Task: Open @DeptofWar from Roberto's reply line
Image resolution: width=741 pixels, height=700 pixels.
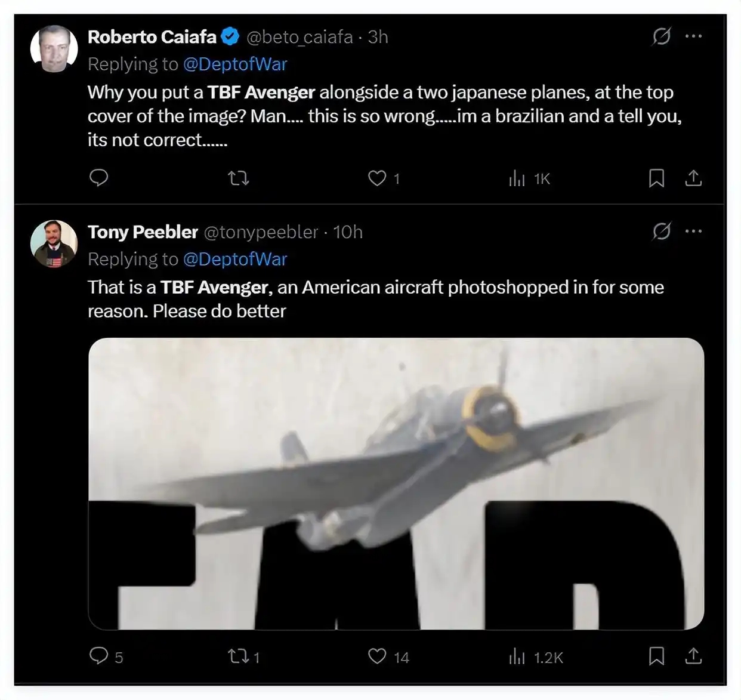Action: [236, 64]
